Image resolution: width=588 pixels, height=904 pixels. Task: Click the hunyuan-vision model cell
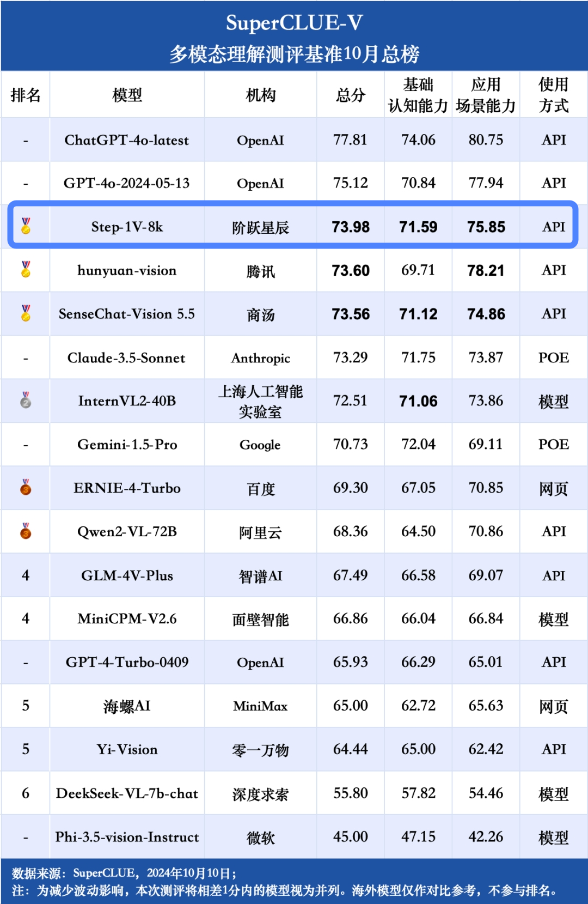click(127, 270)
